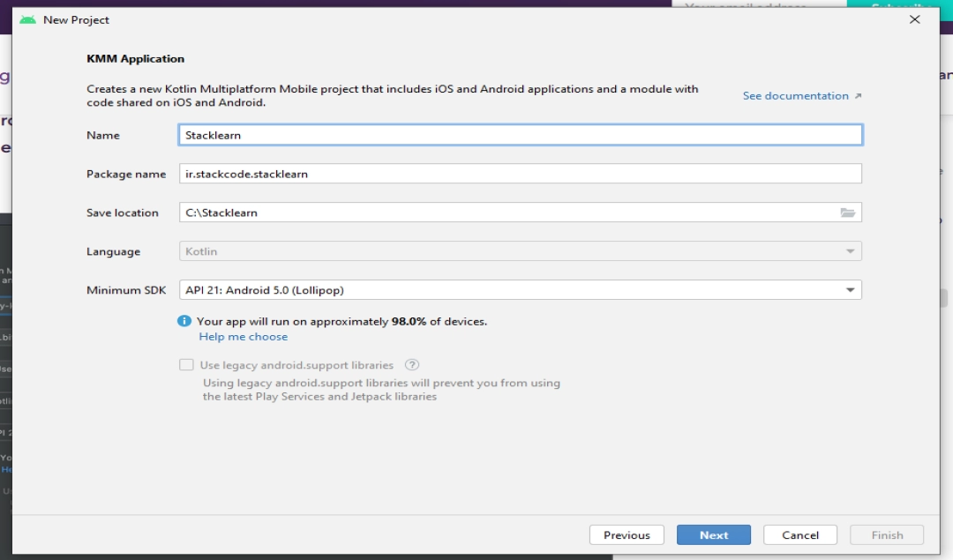Close the New Project dialog
The image size is (953, 560).
[915, 19]
